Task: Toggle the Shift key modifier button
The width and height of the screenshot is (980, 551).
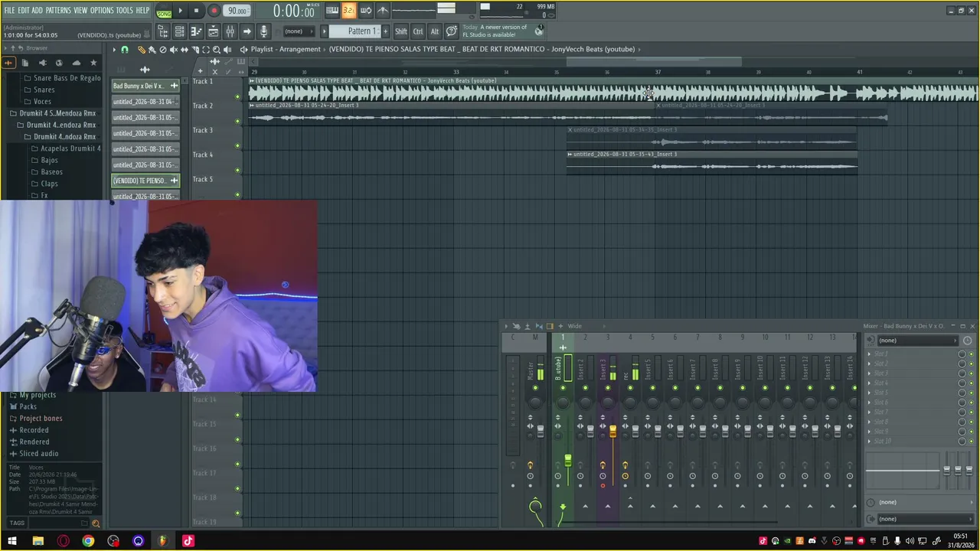Action: pyautogui.click(x=401, y=31)
